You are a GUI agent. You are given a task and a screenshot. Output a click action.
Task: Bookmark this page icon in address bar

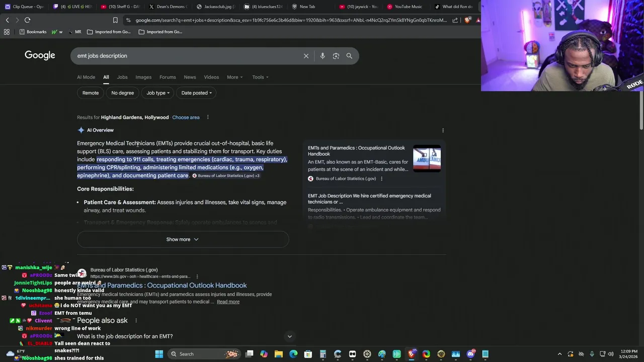point(115,20)
